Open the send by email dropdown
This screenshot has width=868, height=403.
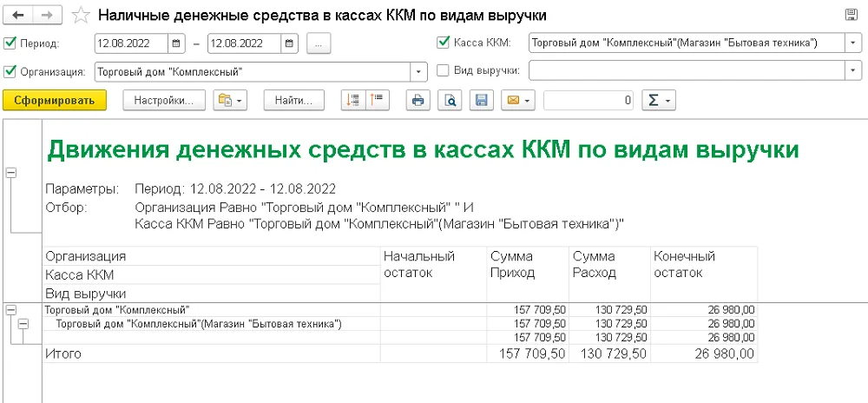(x=517, y=100)
